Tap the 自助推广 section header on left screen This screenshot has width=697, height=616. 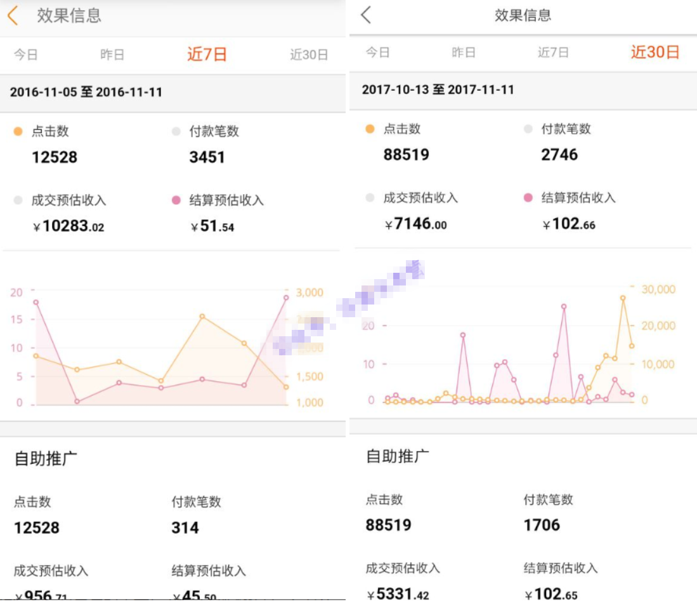(45, 459)
